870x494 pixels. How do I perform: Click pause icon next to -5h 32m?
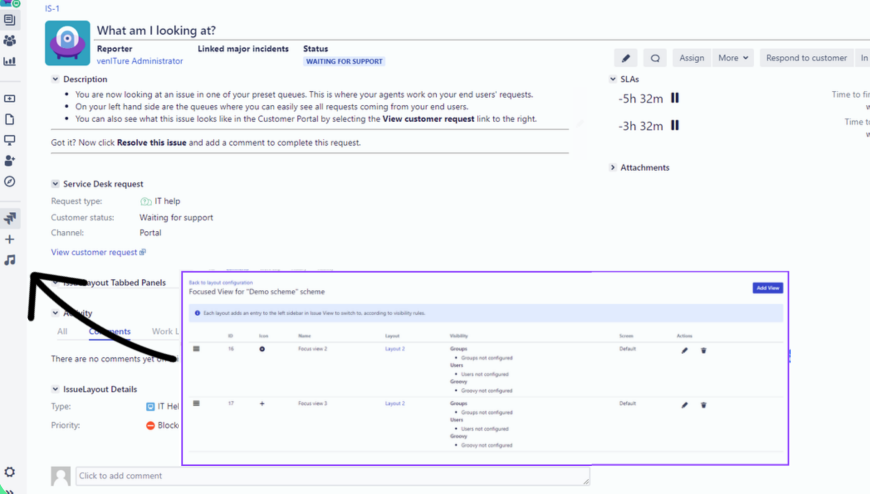(675, 98)
